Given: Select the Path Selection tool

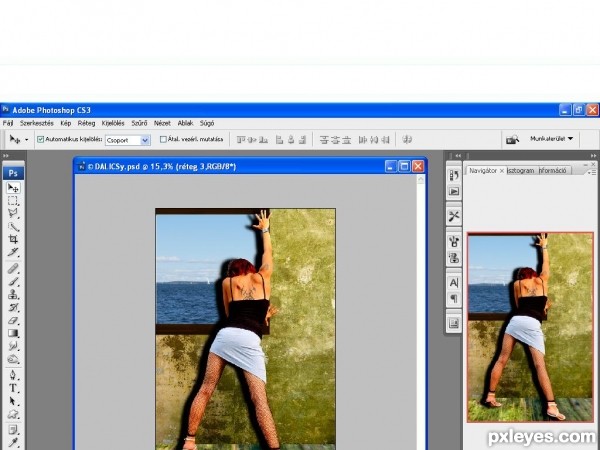Looking at the screenshot, I should (x=13, y=401).
